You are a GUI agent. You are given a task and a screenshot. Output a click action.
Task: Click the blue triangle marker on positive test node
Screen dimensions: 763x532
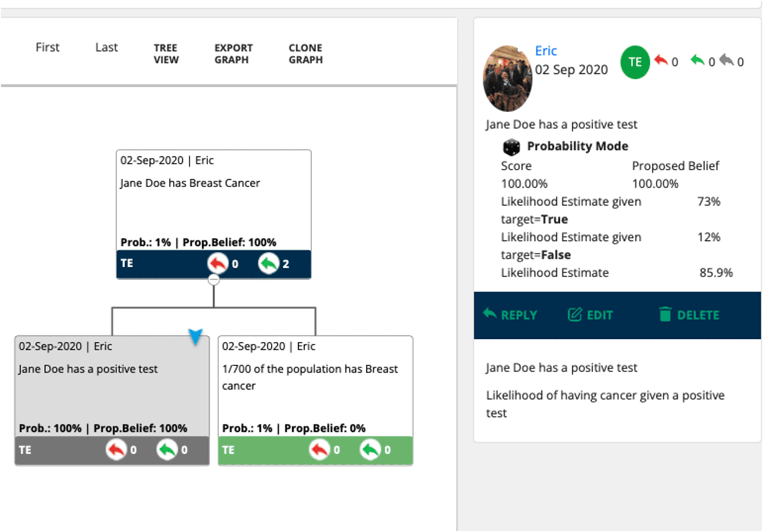tap(196, 337)
